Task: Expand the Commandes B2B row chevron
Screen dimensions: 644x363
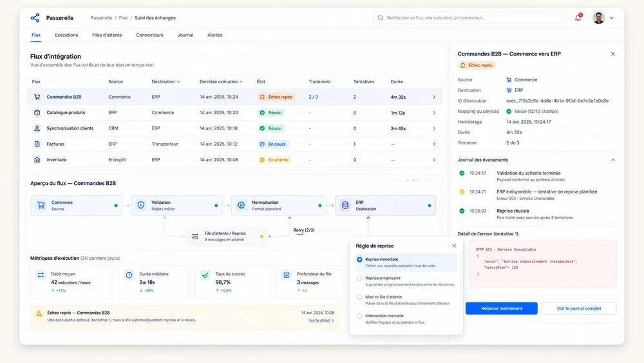Action: 434,97
